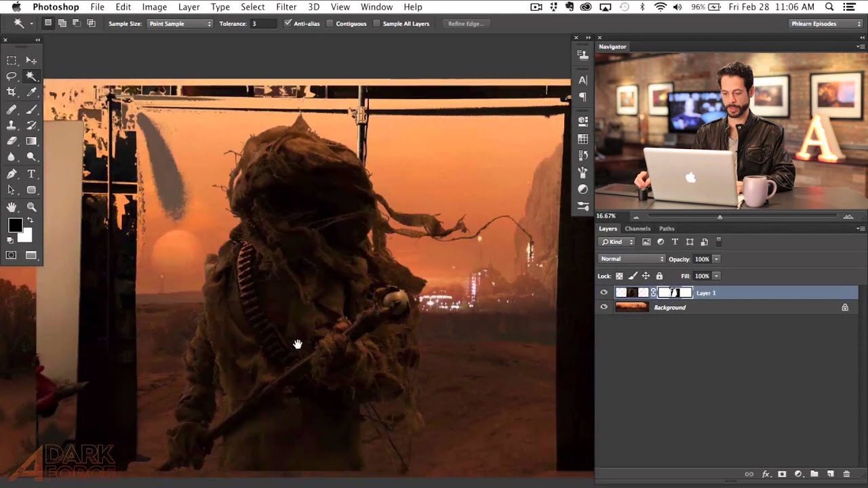Screen dimensions: 868x488
Task: Click the Refine Edge button
Action: pyautogui.click(x=466, y=24)
